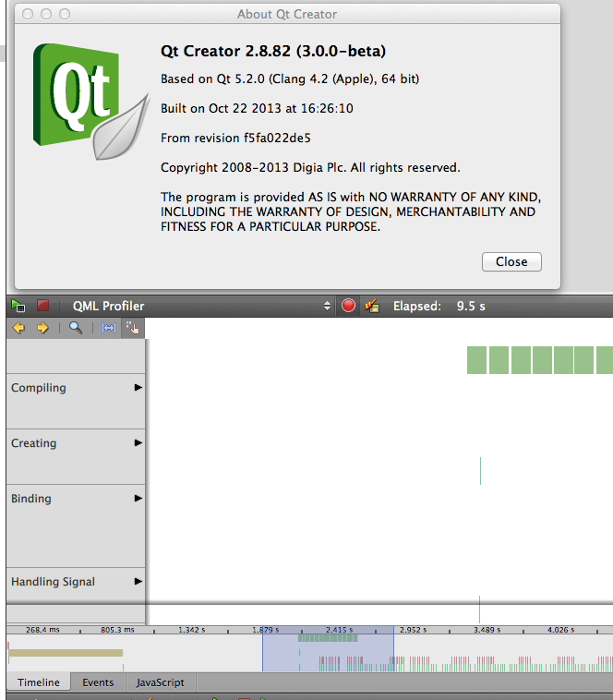Open the QML Profiler tool dropdown

200,306
